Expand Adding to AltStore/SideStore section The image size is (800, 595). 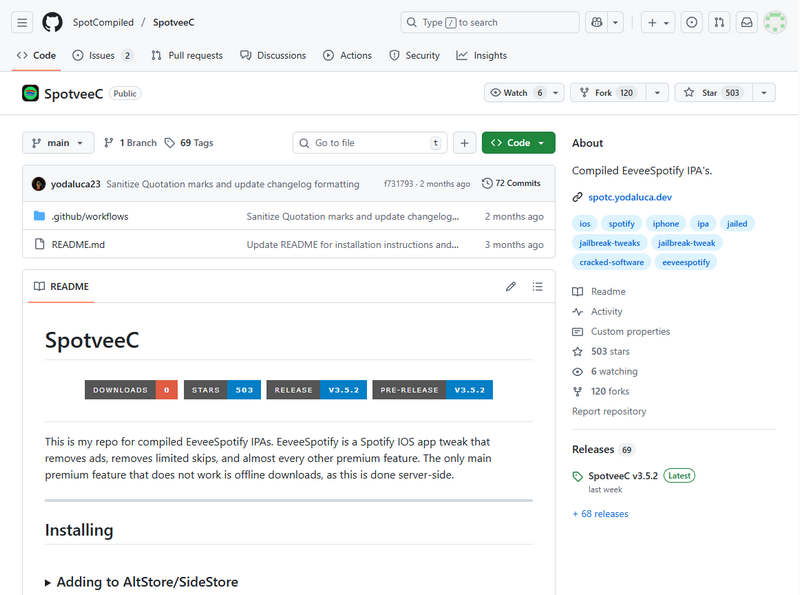141,582
